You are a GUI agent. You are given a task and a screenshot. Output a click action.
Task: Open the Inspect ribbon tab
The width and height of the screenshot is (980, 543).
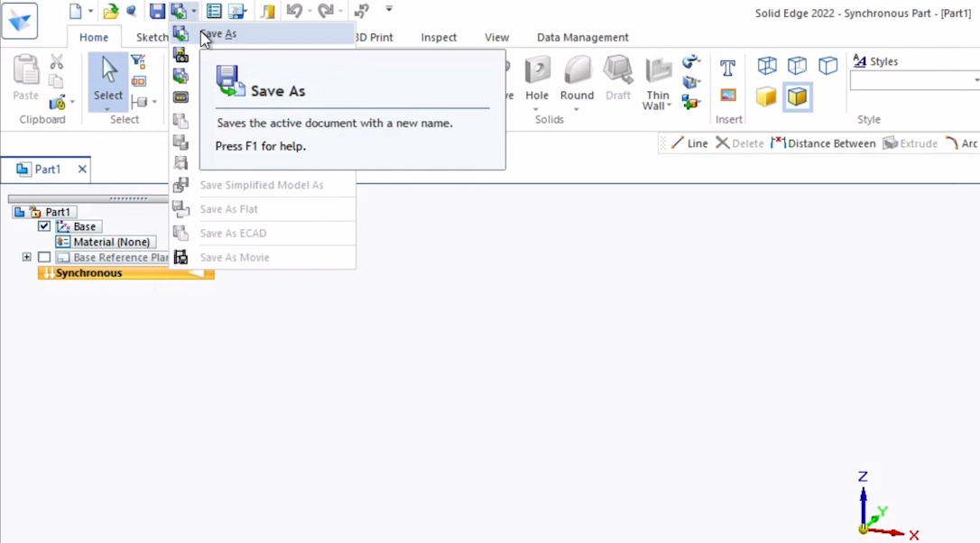pyautogui.click(x=439, y=38)
